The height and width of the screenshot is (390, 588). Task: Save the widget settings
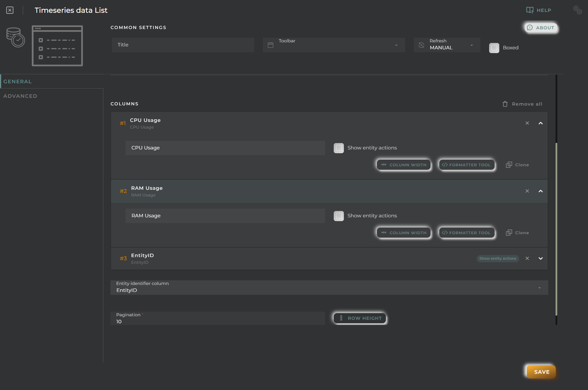coord(541,372)
